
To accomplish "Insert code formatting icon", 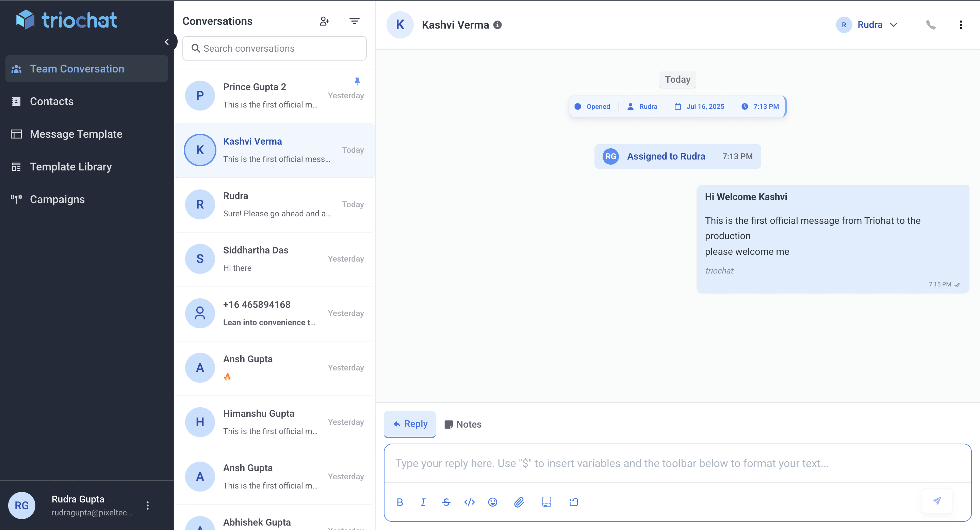I will [x=470, y=502].
